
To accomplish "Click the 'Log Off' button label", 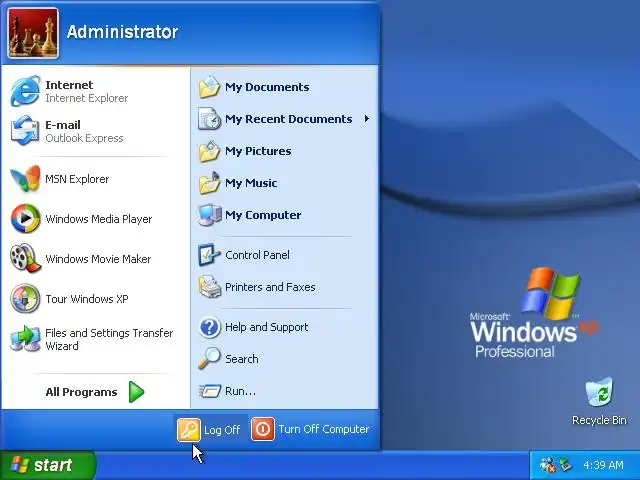I will tap(222, 430).
